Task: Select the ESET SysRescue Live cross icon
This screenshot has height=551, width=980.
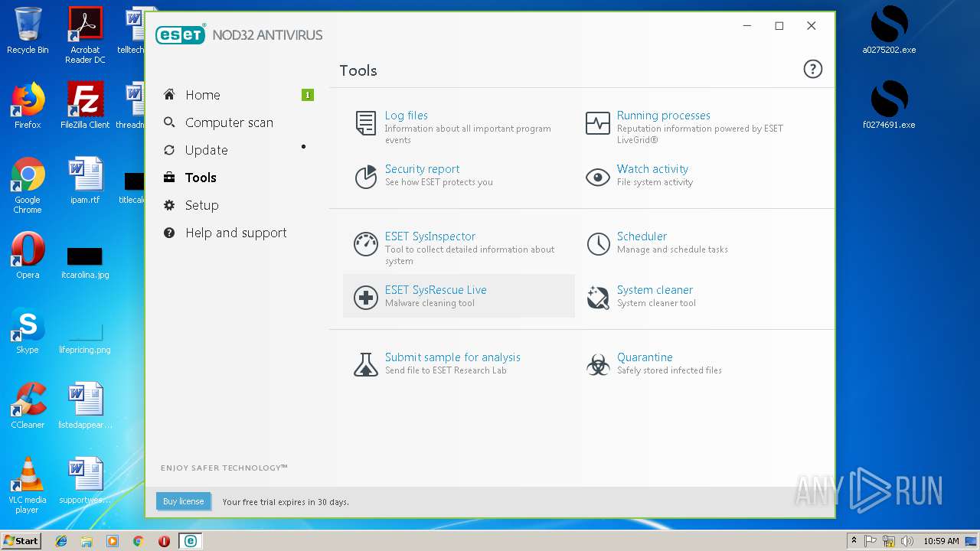Action: pyautogui.click(x=366, y=298)
